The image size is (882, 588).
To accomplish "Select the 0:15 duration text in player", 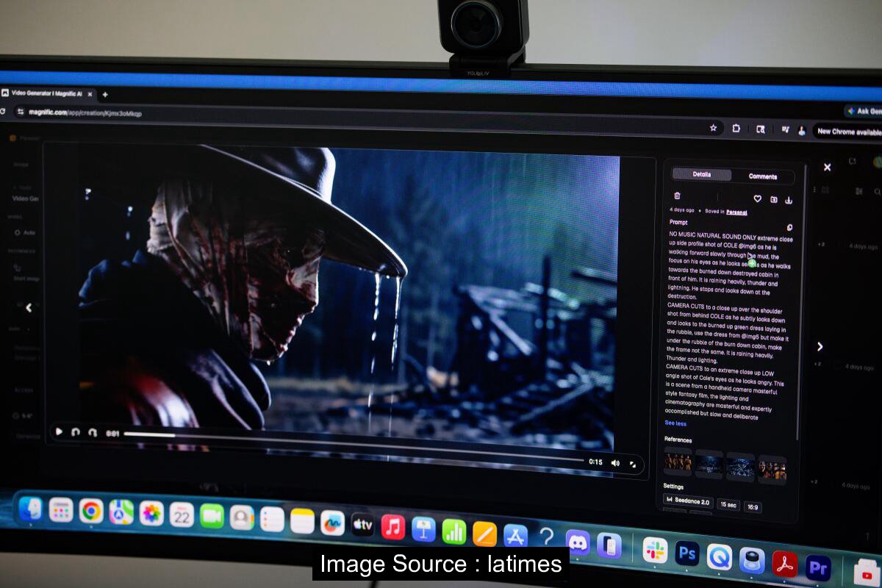I will click(x=595, y=462).
